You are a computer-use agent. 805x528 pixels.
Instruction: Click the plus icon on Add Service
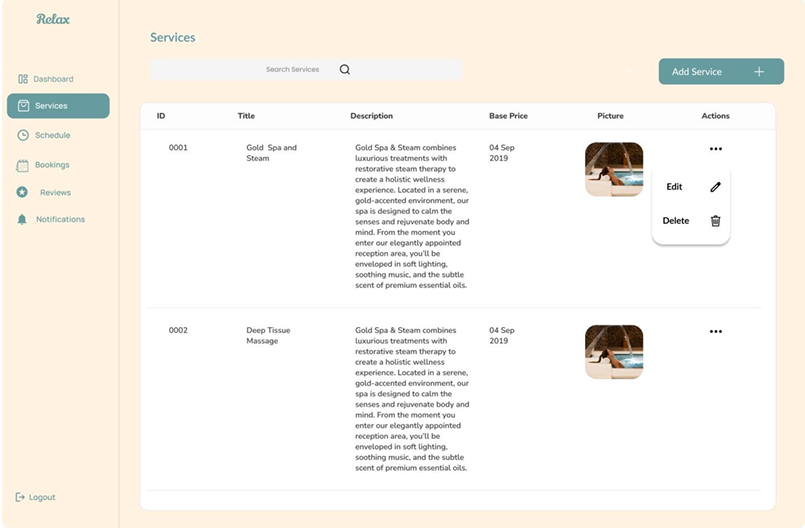click(759, 72)
